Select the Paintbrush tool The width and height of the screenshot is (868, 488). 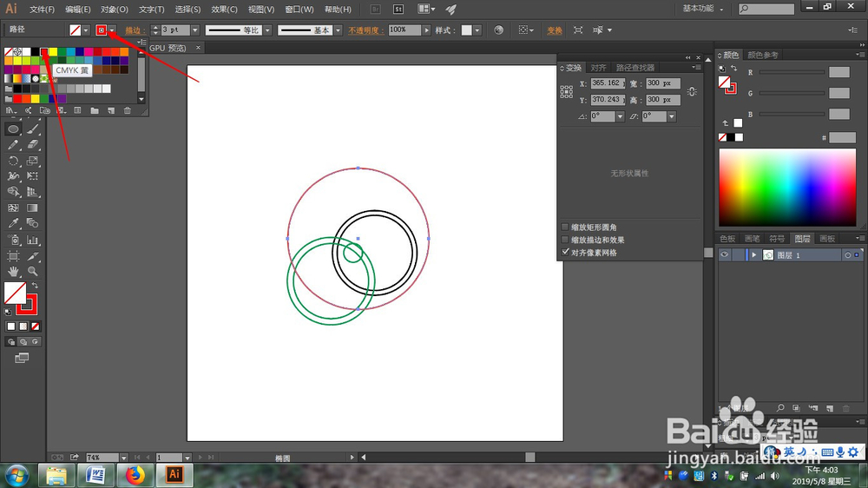(33, 129)
